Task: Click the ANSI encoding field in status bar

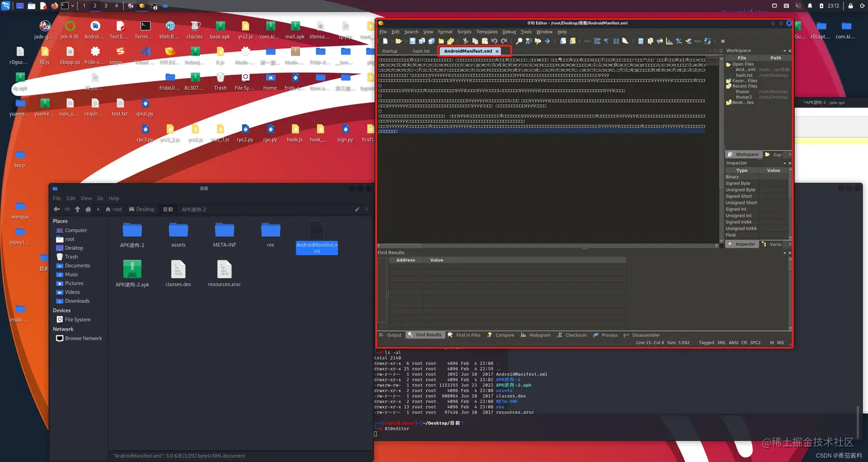Action: pos(734,342)
